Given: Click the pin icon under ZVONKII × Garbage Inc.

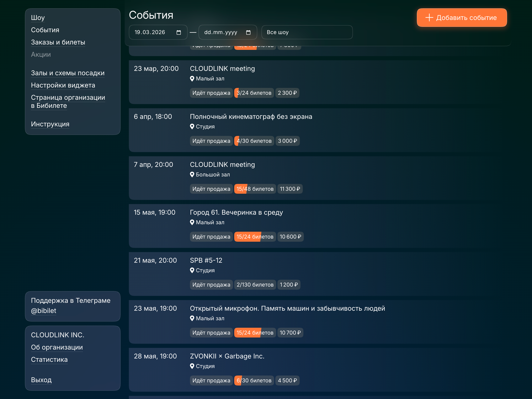Looking at the screenshot, I should pos(192,366).
